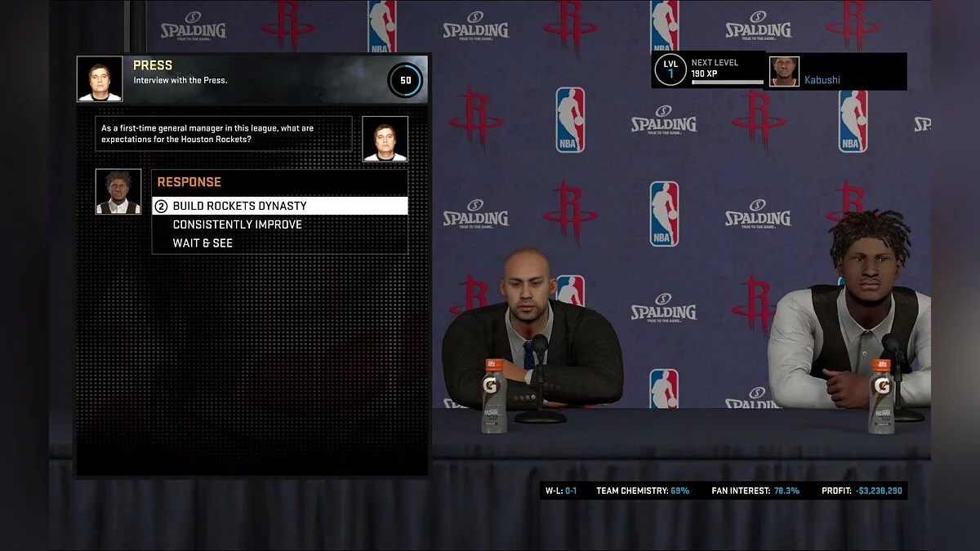Click the circular 50 timer icon
980x551 pixels.
[404, 80]
